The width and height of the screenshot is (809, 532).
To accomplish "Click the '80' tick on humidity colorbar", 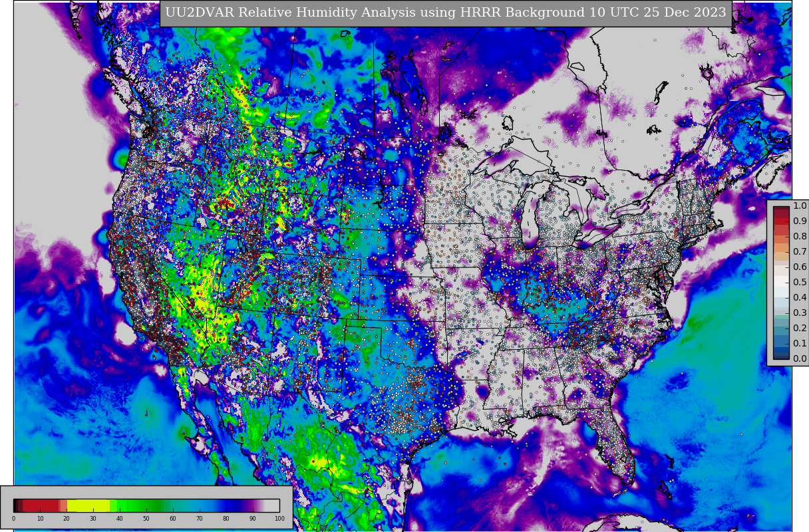I will (226, 518).
